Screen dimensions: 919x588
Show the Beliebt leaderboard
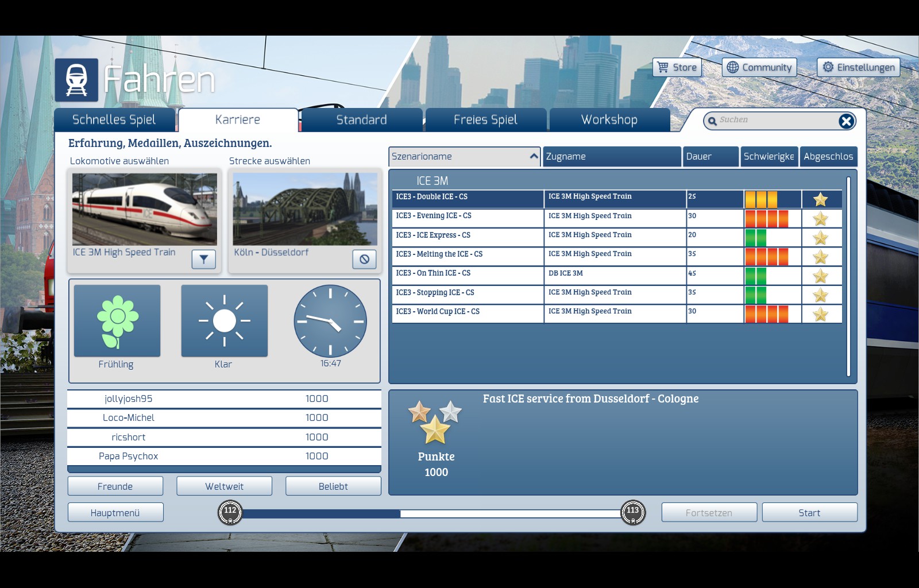(333, 486)
